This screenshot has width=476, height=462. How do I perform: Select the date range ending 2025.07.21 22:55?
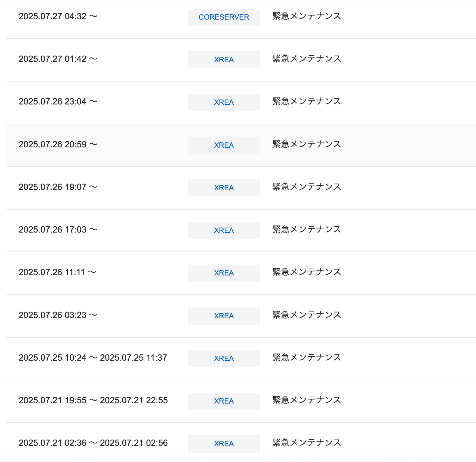pyautogui.click(x=93, y=400)
